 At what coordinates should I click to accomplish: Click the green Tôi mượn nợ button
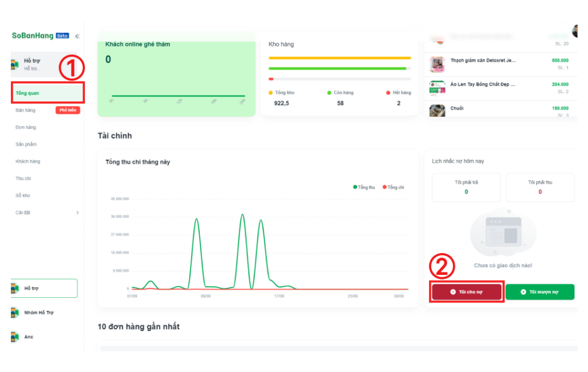pyautogui.click(x=539, y=292)
